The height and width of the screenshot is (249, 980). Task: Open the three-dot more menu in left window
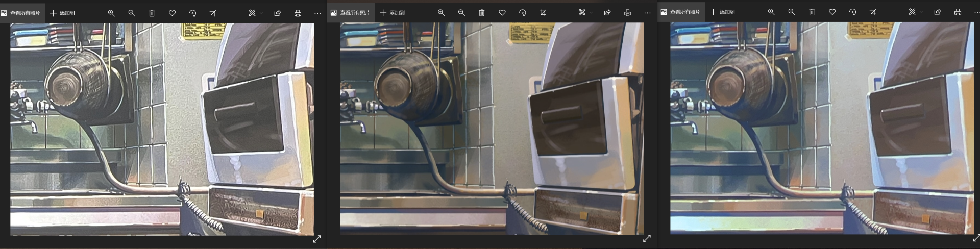[x=317, y=13]
